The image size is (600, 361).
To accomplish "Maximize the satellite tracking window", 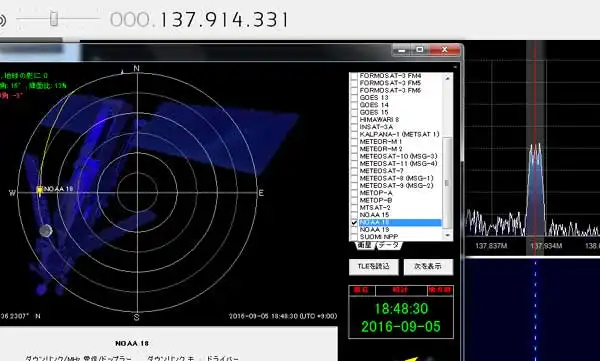I will pos(420,50).
